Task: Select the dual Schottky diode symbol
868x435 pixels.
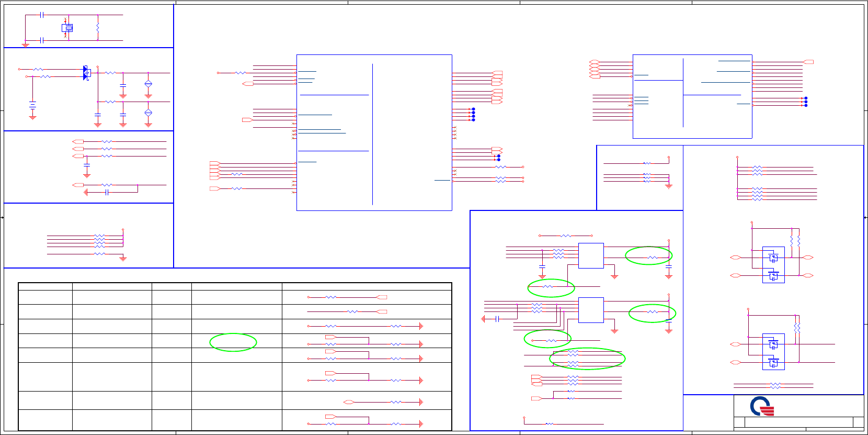Action: tap(87, 73)
